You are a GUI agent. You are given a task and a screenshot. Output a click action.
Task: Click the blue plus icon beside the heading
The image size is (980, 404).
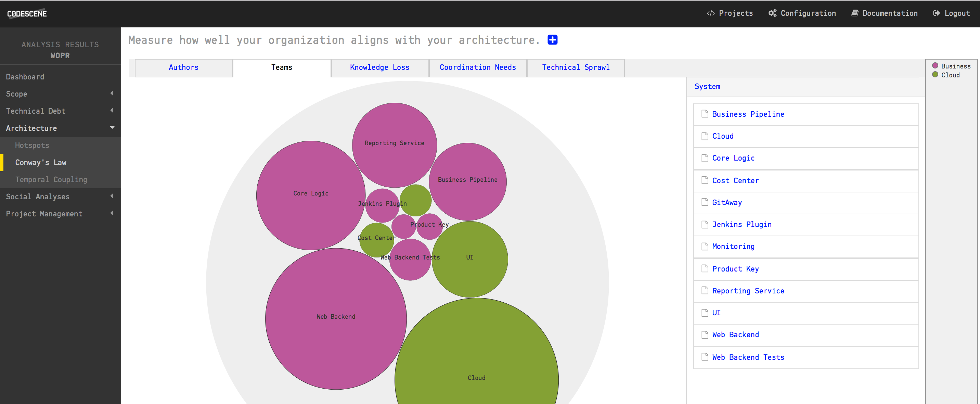click(x=552, y=40)
